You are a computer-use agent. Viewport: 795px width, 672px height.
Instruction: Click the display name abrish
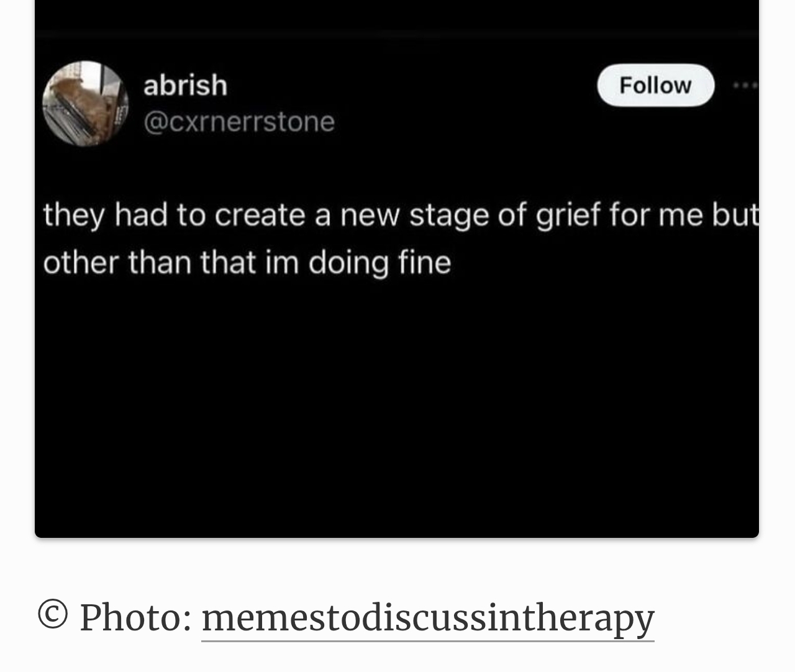pyautogui.click(x=185, y=84)
